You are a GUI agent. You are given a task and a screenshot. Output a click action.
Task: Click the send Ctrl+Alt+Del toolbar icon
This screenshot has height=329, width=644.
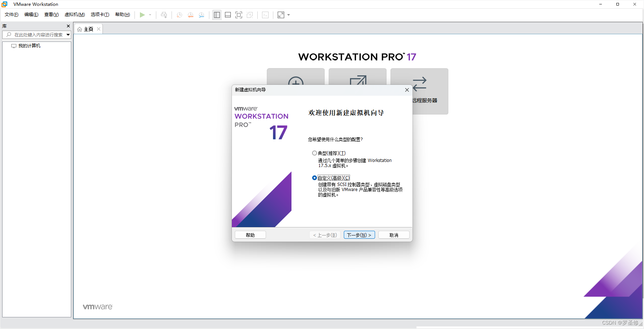pos(164,15)
